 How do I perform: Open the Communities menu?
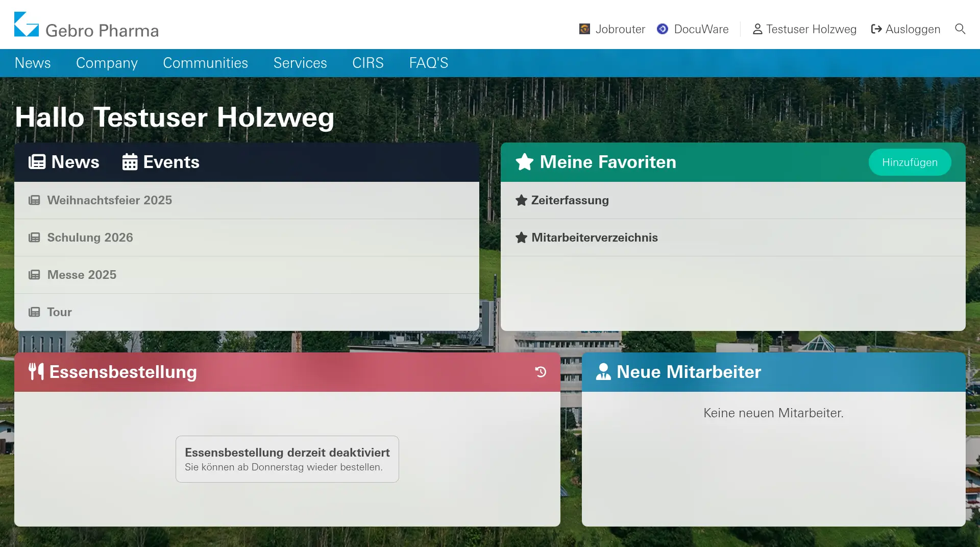click(205, 63)
